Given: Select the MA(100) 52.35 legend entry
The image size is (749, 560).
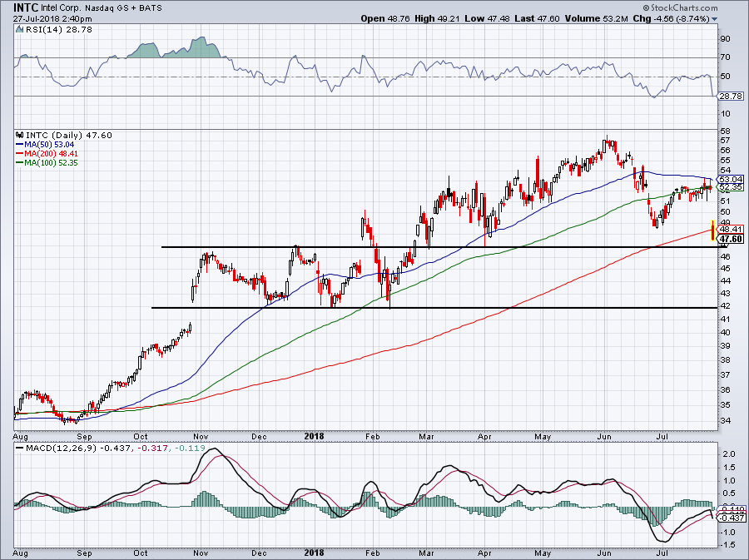Looking at the screenshot, I should (x=47, y=163).
